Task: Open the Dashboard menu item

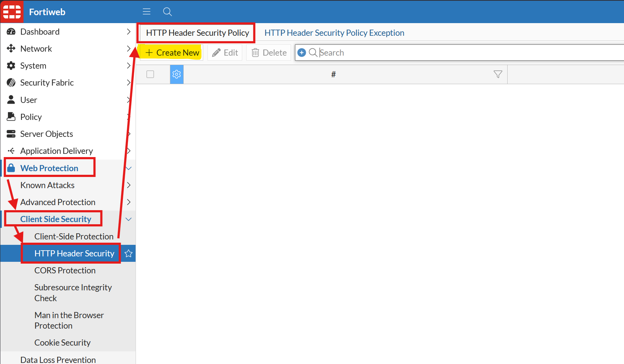Action: click(68, 32)
